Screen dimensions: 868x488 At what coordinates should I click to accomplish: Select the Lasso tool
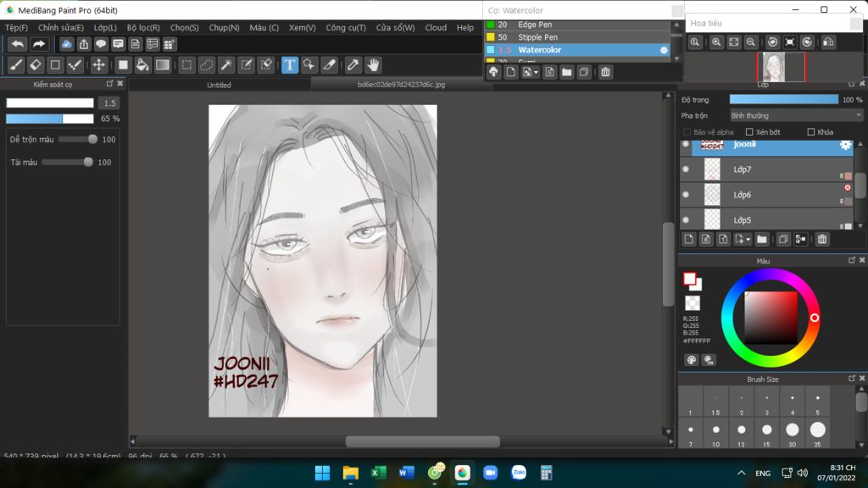click(207, 65)
